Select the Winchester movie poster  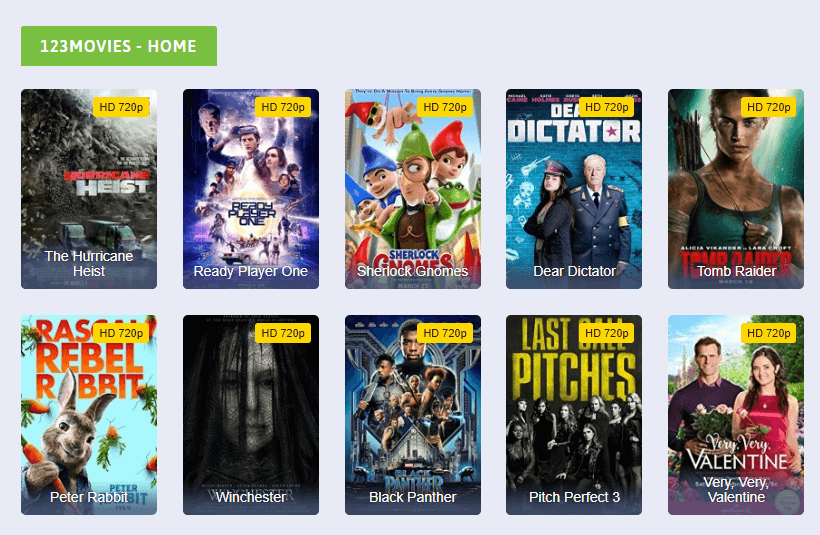pyautogui.click(x=251, y=415)
